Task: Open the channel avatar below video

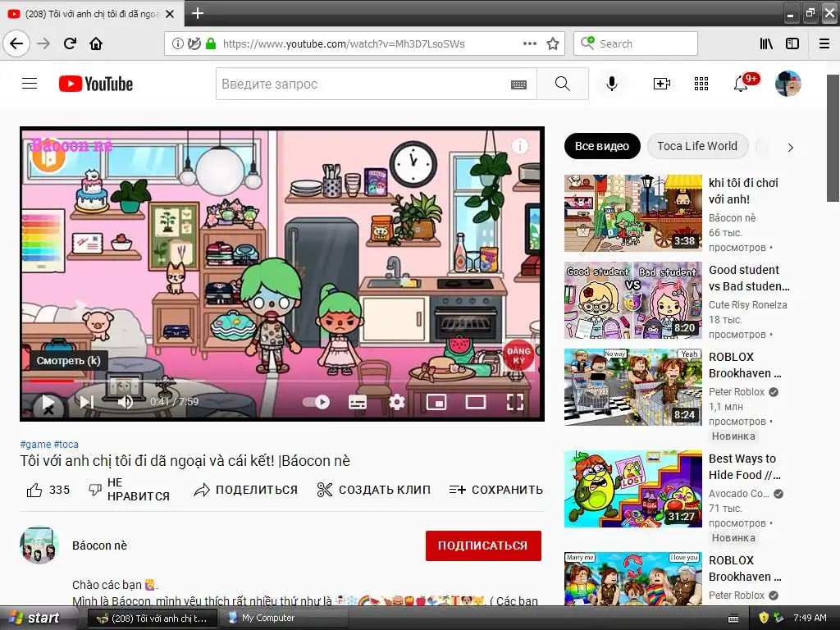Action: (x=39, y=546)
